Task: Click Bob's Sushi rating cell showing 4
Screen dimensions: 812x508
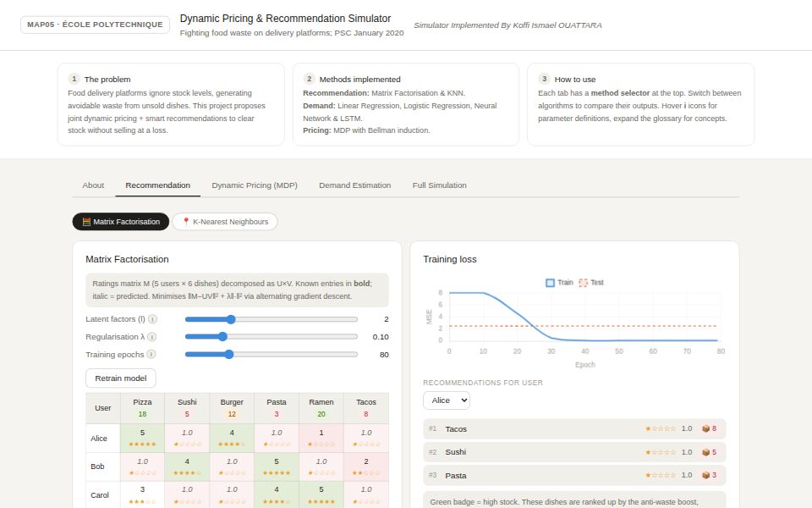Action: [187, 467]
